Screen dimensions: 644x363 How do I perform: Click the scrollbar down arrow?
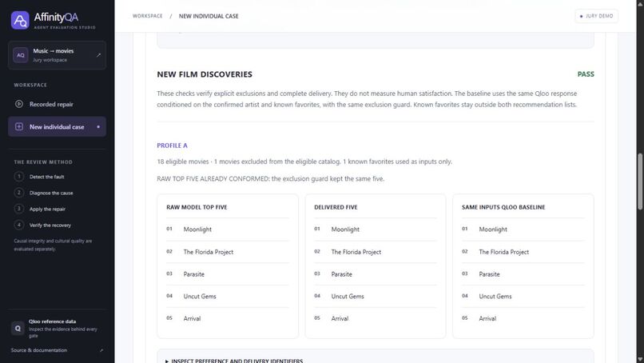point(640,360)
